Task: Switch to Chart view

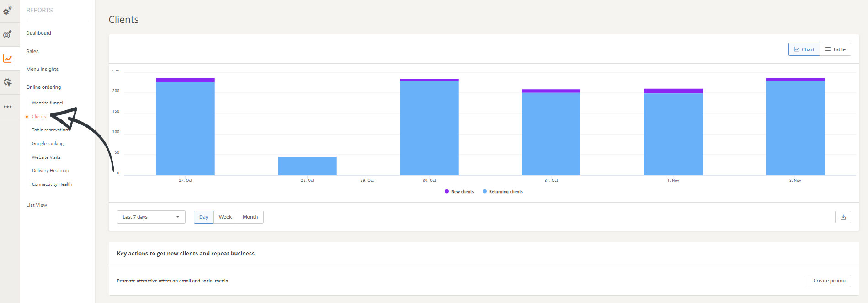Action: coord(804,49)
